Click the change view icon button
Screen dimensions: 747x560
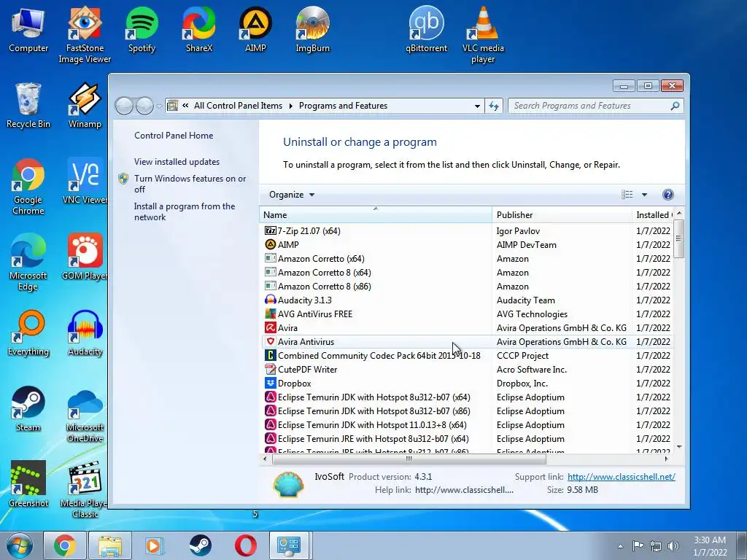[x=627, y=194]
